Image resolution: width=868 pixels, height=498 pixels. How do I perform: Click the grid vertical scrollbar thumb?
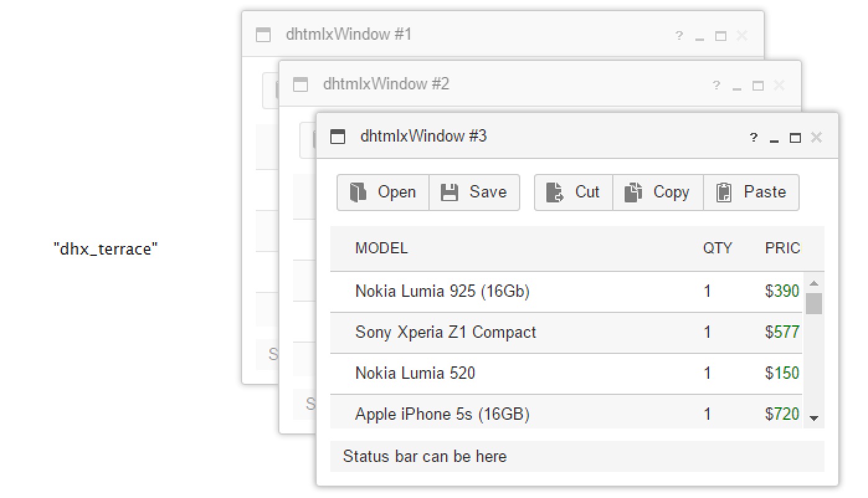click(x=814, y=304)
